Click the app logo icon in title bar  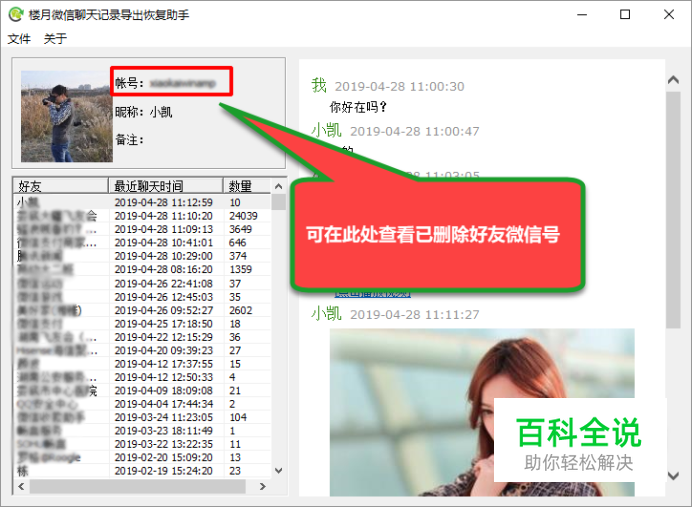16,14
